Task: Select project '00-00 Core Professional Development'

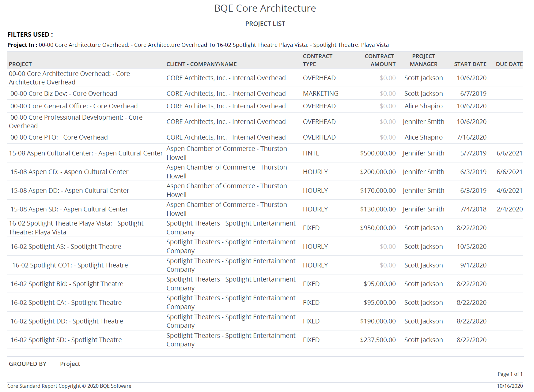Action: click(76, 122)
